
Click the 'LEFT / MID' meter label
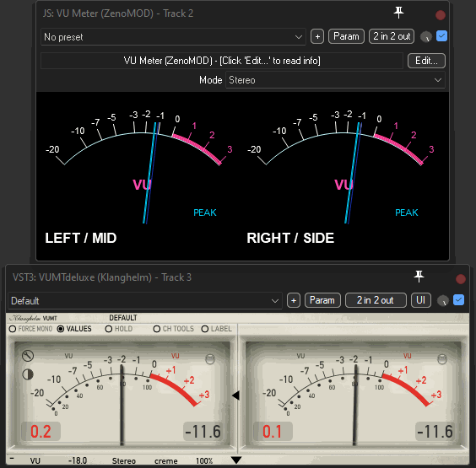coord(81,238)
